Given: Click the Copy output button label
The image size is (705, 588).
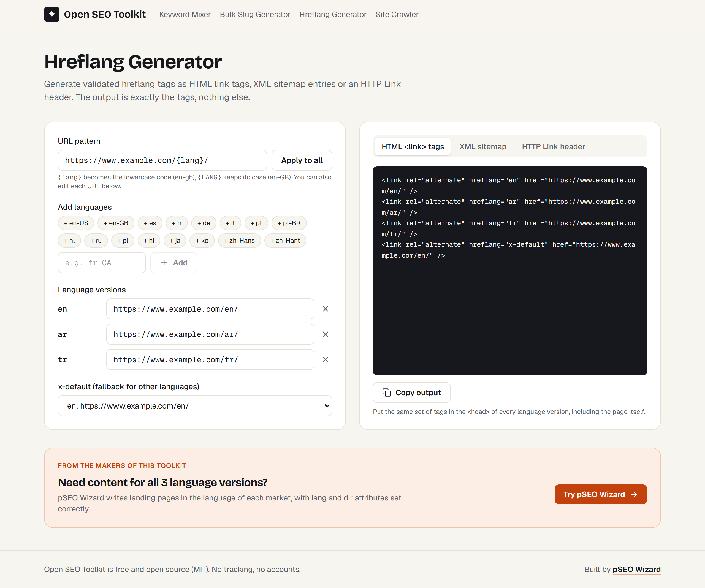Looking at the screenshot, I should 418,393.
